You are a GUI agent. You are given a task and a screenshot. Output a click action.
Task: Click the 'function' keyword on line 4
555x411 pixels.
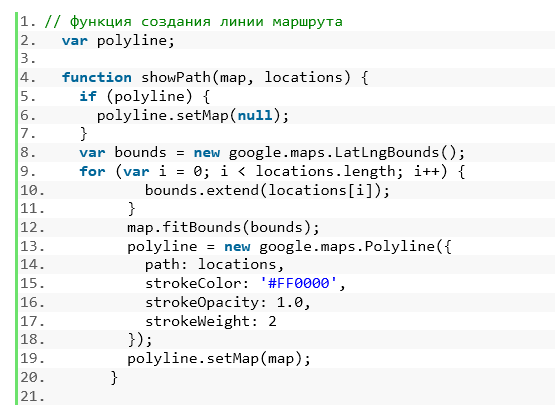pyautogui.click(x=97, y=77)
